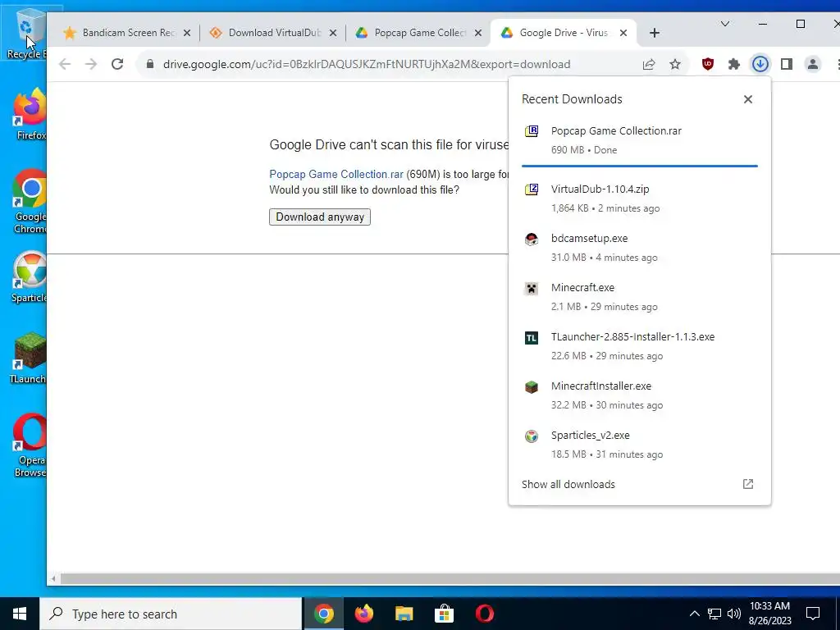840x630 pixels.
Task: Click the Download anyway button
Action: pos(320,217)
